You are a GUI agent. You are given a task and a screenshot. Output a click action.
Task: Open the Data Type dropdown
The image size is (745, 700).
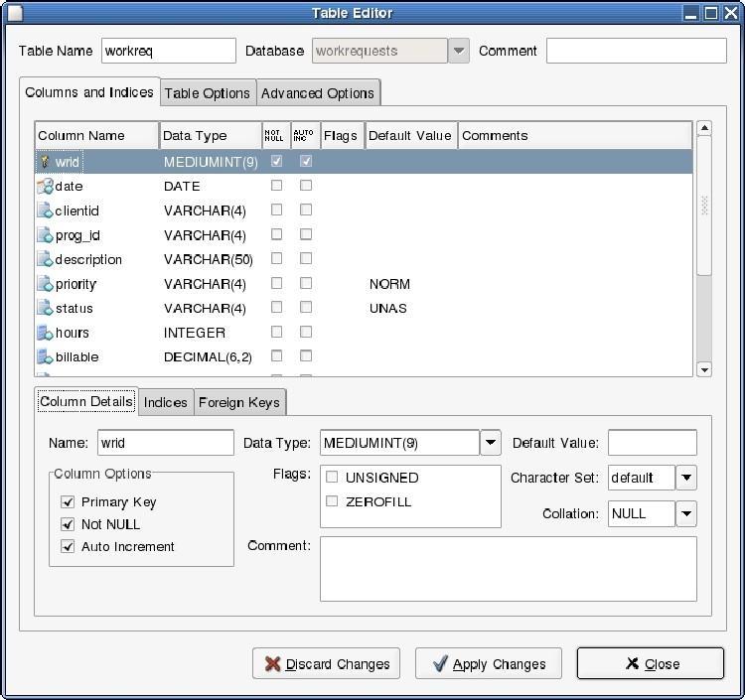[491, 443]
